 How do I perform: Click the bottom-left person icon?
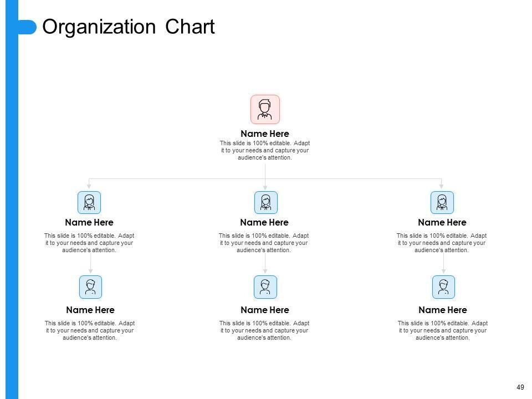point(90,287)
